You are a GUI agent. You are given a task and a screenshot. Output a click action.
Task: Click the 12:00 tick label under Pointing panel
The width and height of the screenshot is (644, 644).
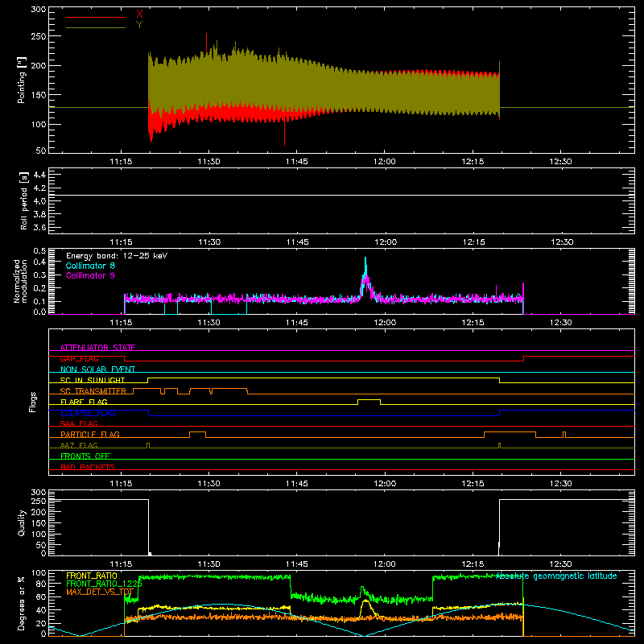[385, 162]
